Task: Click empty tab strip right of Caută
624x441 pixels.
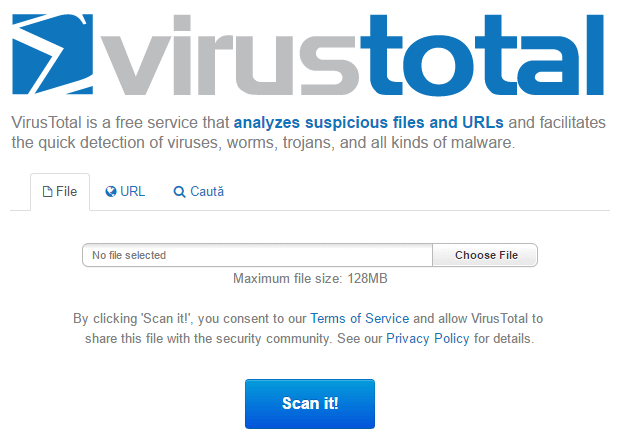Action: [x=418, y=192]
